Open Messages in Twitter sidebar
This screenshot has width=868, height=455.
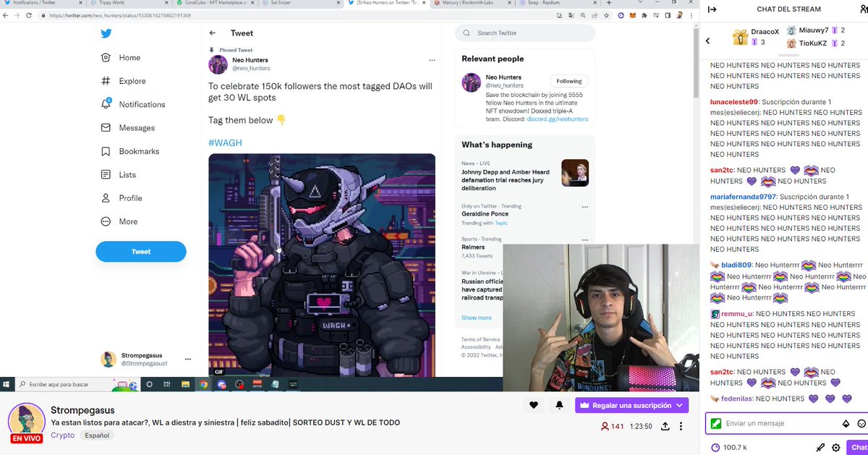(127, 128)
